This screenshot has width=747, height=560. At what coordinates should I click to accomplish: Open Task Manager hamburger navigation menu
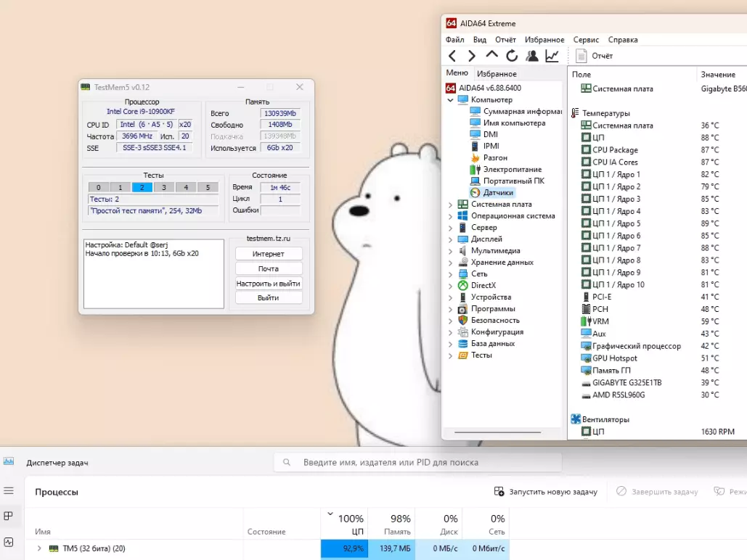[x=9, y=491]
